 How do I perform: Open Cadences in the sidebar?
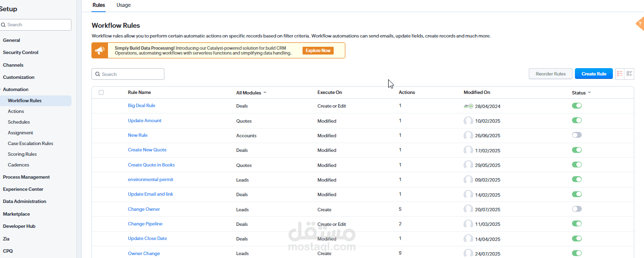tap(18, 165)
